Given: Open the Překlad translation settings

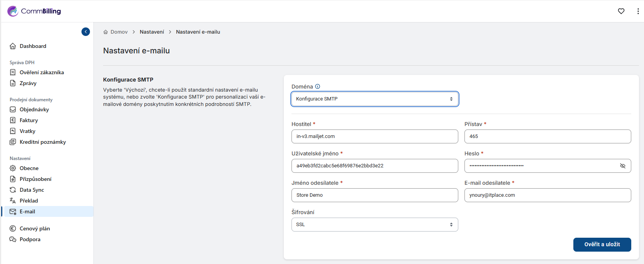Looking at the screenshot, I should (29, 201).
